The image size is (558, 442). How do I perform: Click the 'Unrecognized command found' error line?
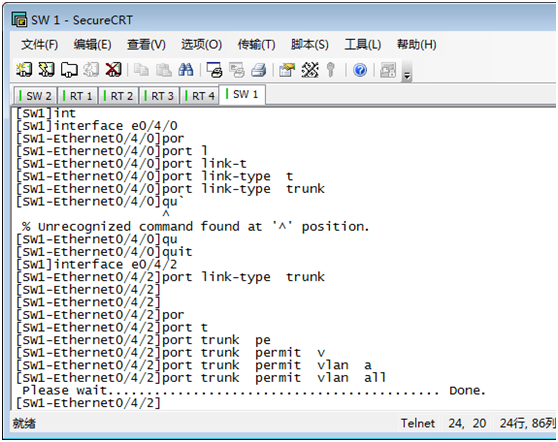[x=195, y=226]
